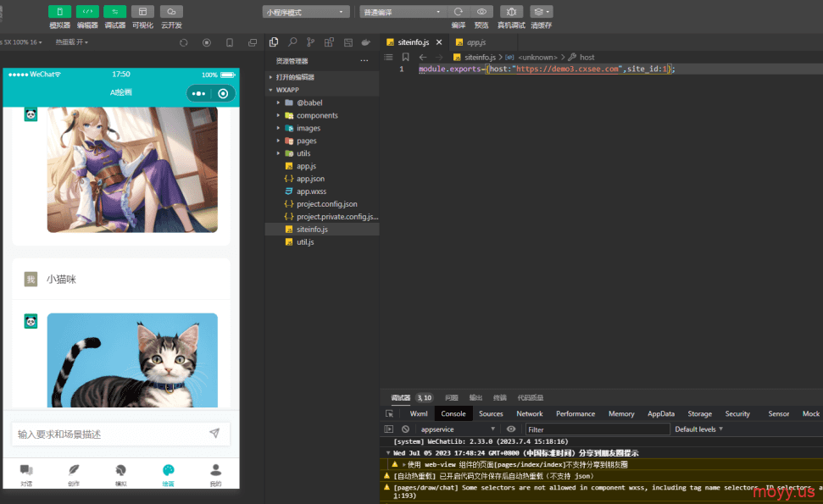This screenshot has height=504, width=823.
Task: Click the simulator stop circle icon
Action: pos(207,42)
